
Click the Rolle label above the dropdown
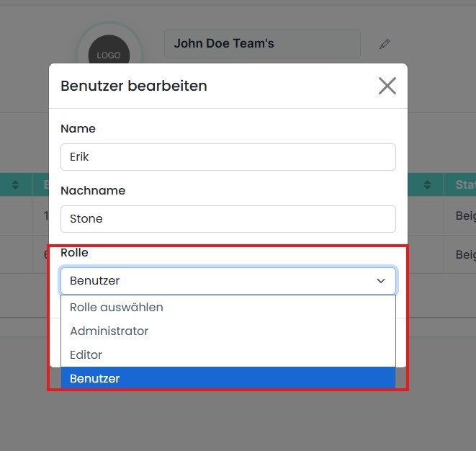pyautogui.click(x=74, y=253)
